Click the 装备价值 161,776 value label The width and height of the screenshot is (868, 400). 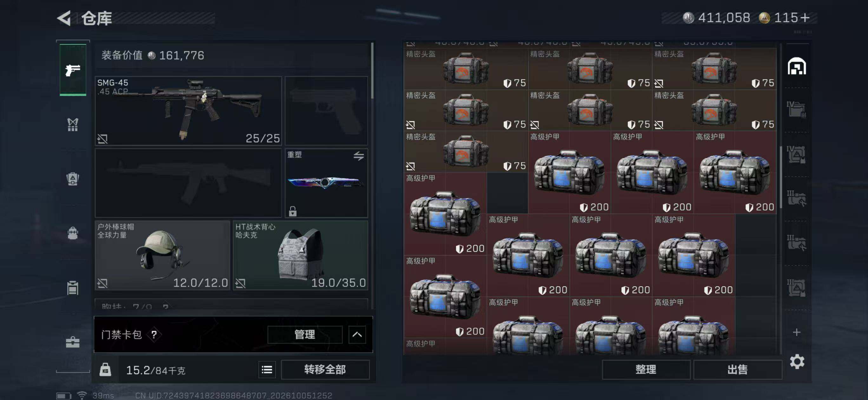(x=153, y=55)
